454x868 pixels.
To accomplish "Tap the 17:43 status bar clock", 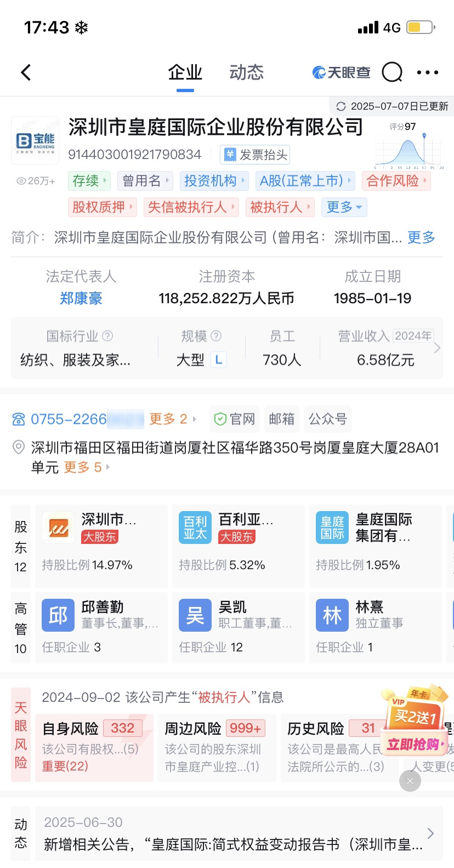I will pyautogui.click(x=47, y=27).
